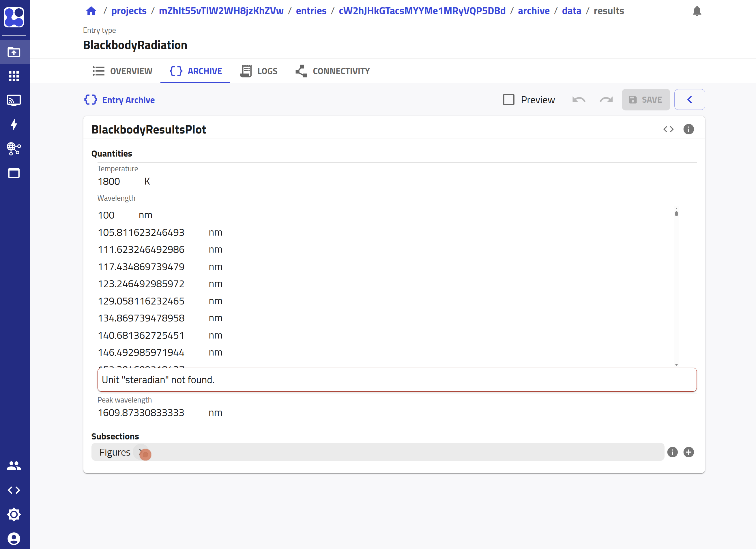Image resolution: width=756 pixels, height=549 pixels.
Task: Open the settings gear sidebar icon
Action: coord(14,515)
